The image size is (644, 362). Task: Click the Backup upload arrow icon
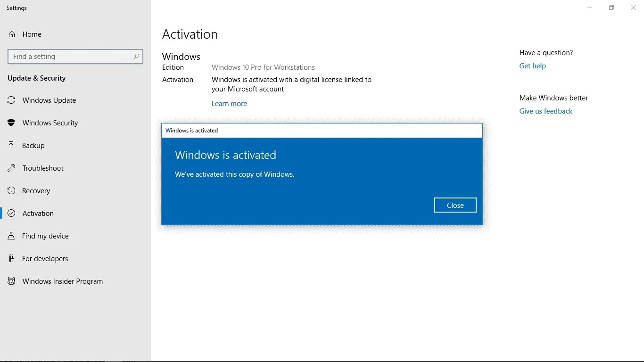click(x=12, y=146)
